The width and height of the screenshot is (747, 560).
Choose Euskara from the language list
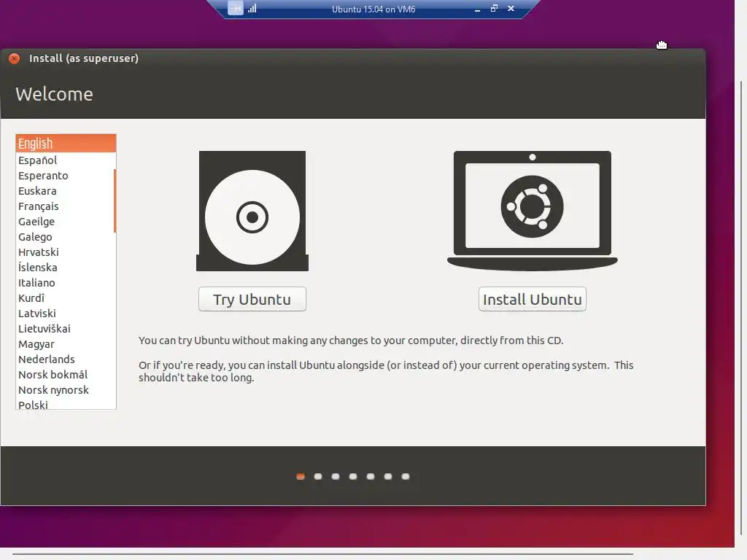(66, 190)
